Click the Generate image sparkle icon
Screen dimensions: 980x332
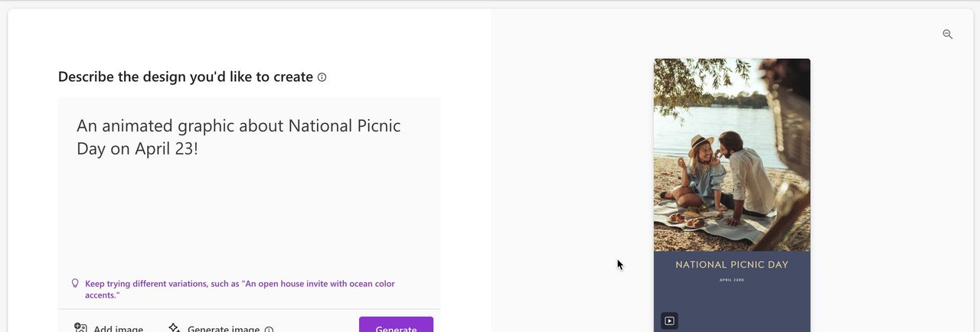175,328
